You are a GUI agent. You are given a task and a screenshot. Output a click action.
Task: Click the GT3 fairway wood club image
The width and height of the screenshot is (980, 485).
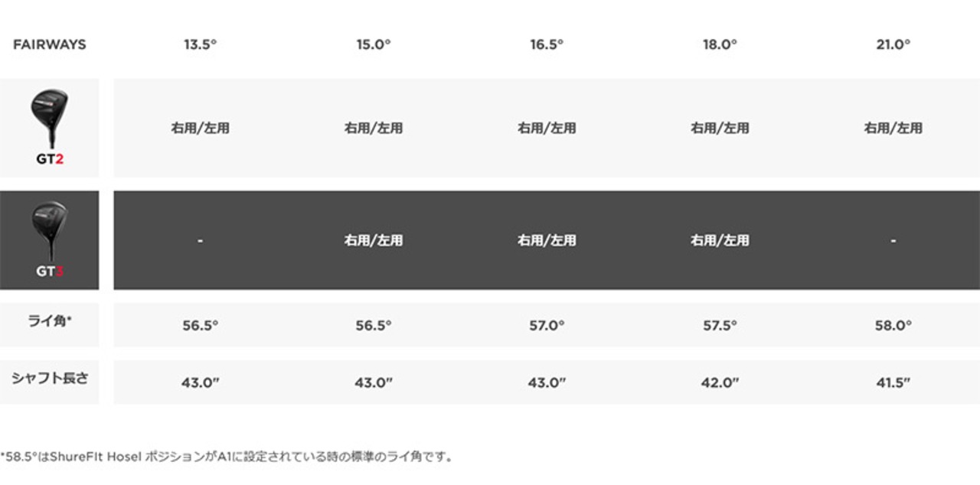point(49,231)
